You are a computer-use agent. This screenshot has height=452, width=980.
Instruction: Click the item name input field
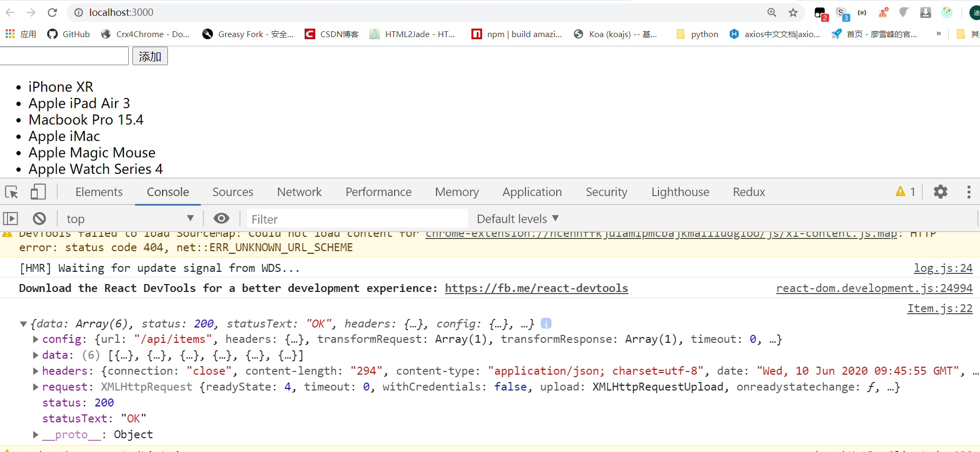point(64,56)
